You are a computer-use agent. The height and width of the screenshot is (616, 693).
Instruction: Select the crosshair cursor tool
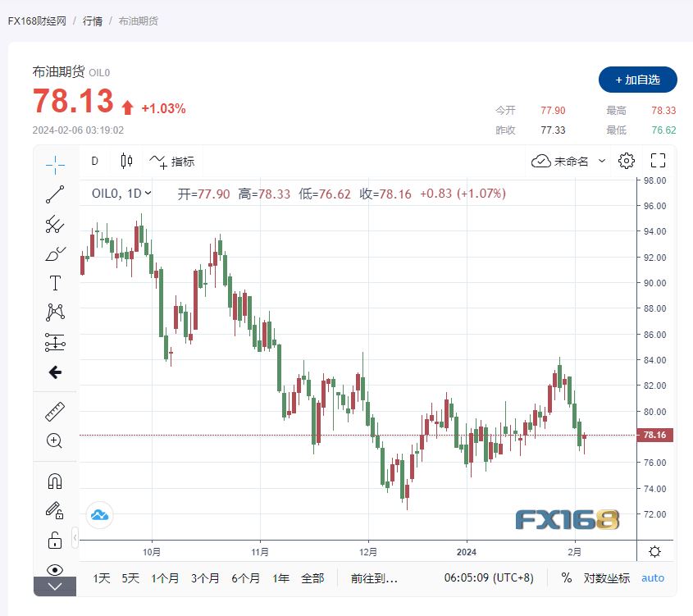(x=55, y=164)
